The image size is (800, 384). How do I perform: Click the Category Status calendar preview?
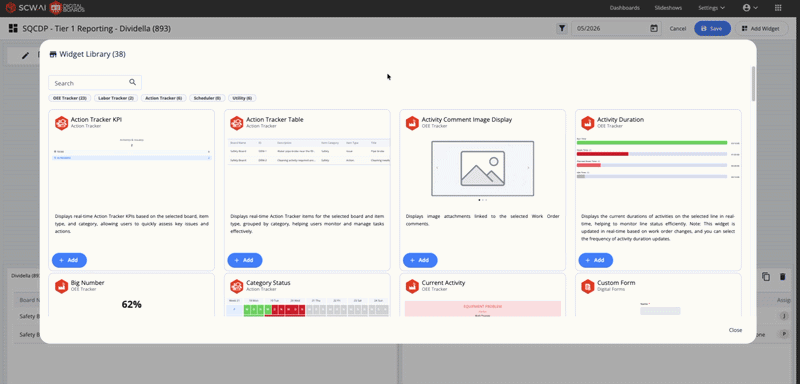click(308, 306)
